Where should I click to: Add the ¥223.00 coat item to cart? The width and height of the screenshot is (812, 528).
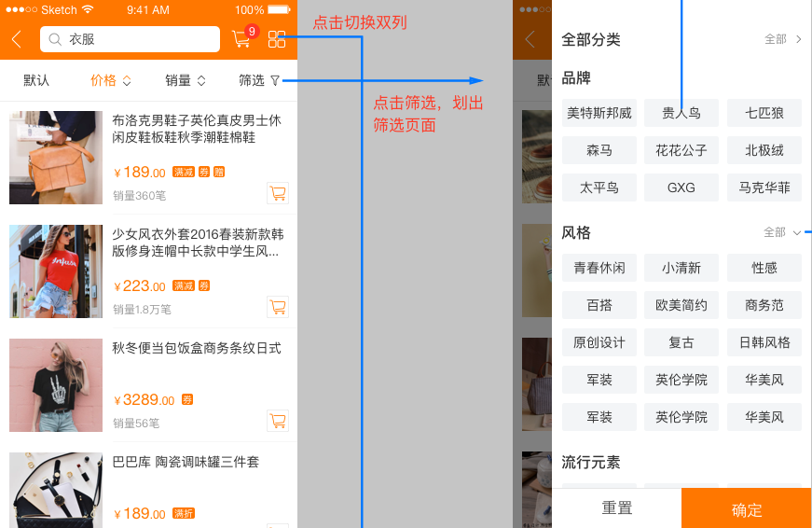pos(278,307)
